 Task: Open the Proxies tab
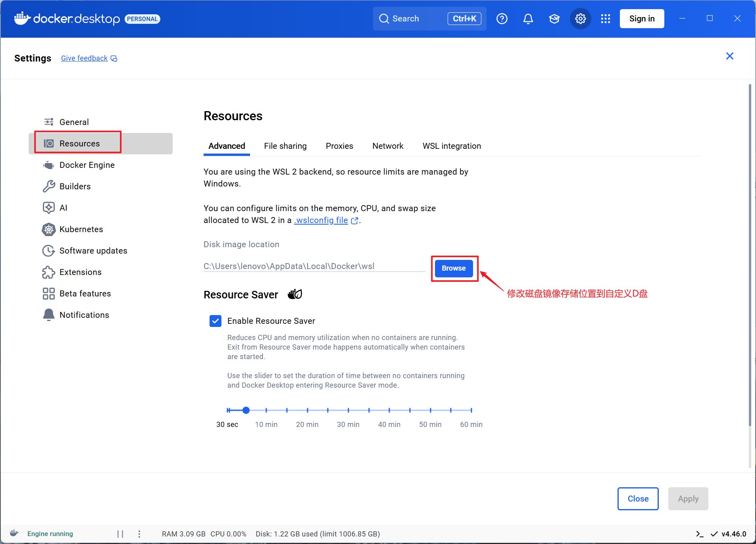(339, 146)
